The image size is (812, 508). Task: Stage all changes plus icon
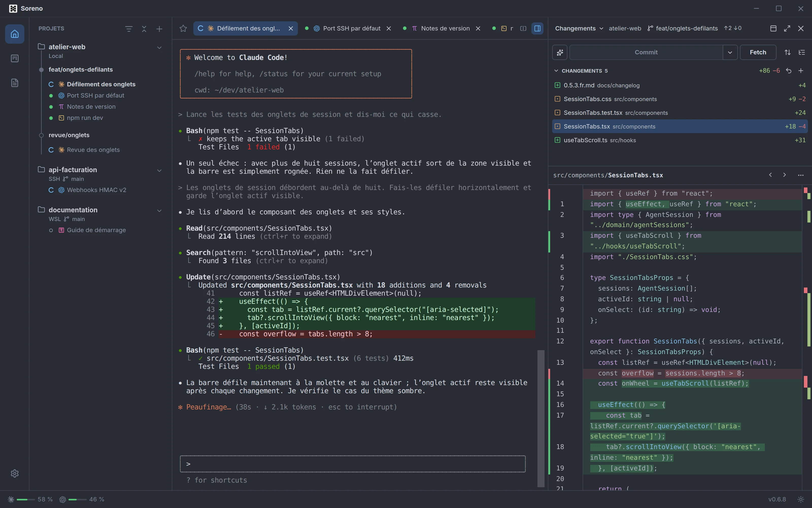801,71
